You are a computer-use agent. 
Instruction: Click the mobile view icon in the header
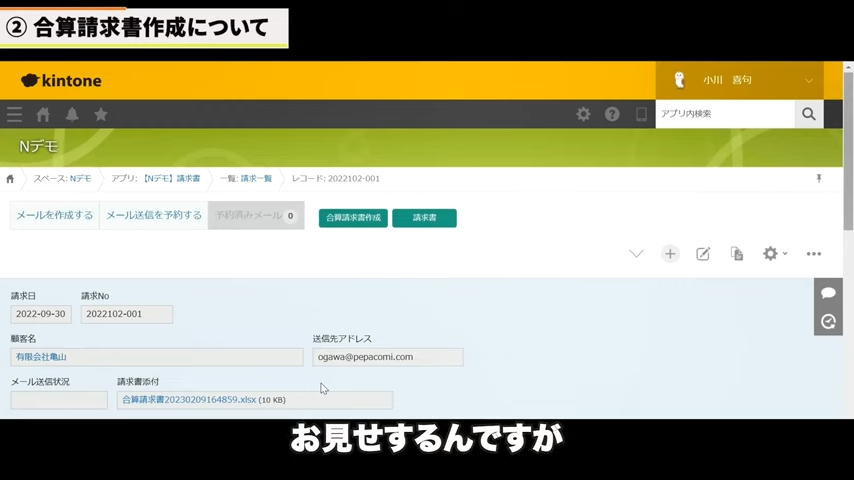tap(641, 114)
